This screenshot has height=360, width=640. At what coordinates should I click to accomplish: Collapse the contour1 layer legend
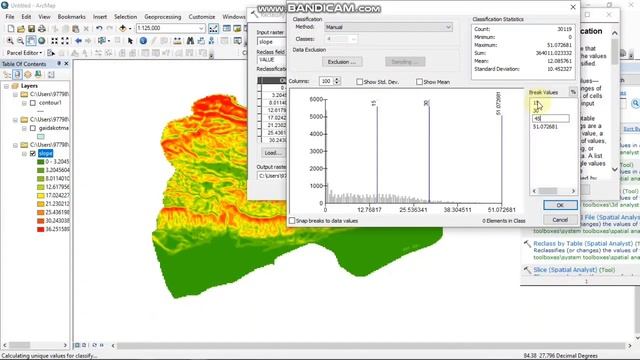coord(24,103)
